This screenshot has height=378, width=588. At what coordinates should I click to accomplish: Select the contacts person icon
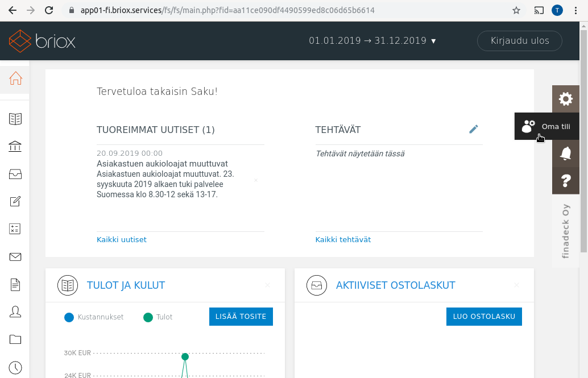15,311
